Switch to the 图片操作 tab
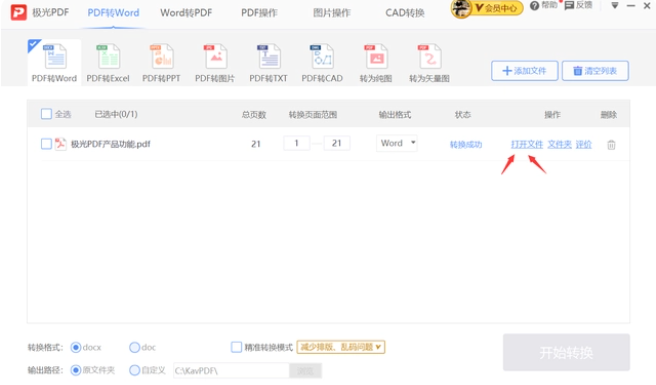This screenshot has width=656, height=385. [x=332, y=13]
